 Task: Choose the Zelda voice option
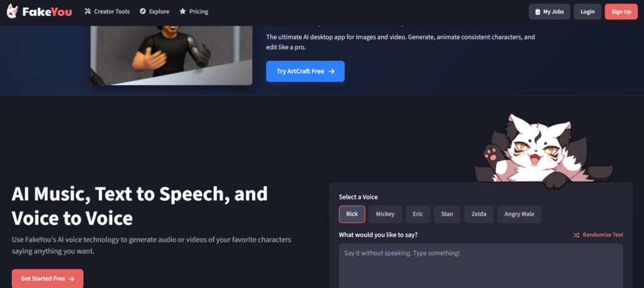point(479,214)
